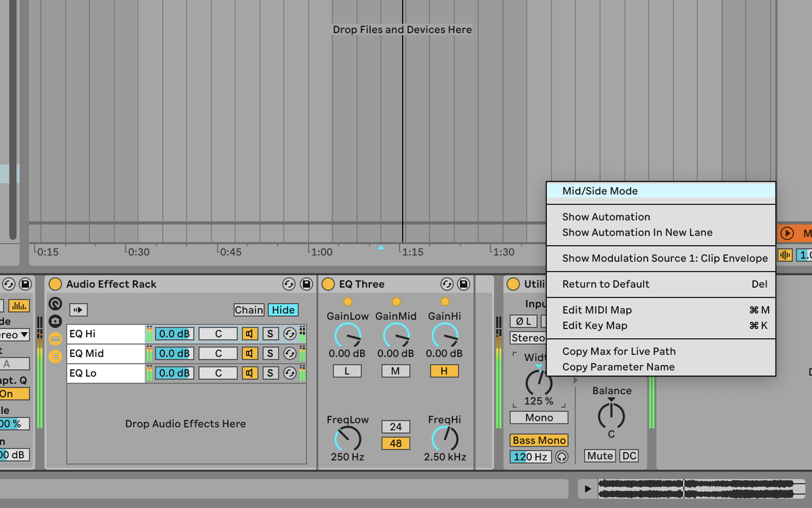The height and width of the screenshot is (508, 812).
Task: Toggle the rack's chain list view icon
Action: (55, 356)
